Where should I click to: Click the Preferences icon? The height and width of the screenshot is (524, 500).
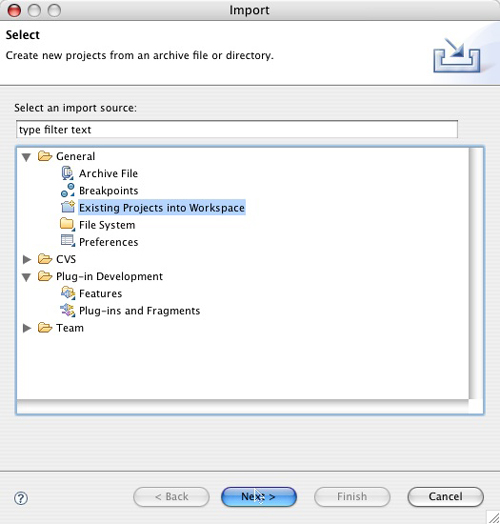coord(68,241)
